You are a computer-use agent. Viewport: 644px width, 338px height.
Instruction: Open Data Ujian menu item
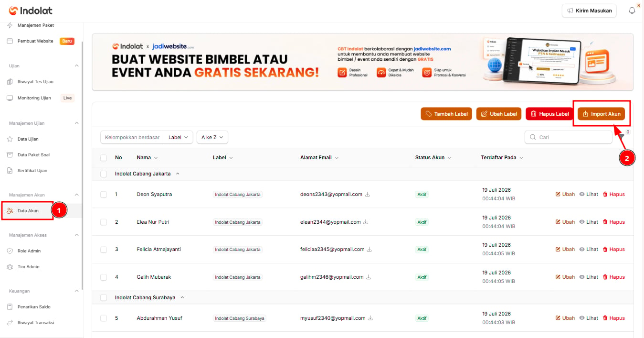[x=28, y=139]
